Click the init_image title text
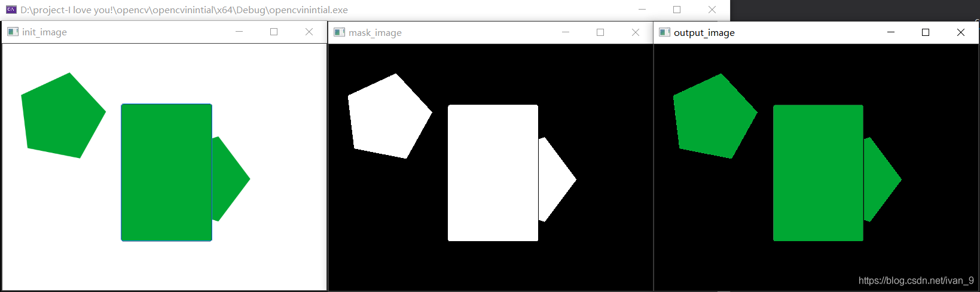This screenshot has height=292, width=980. click(x=44, y=32)
